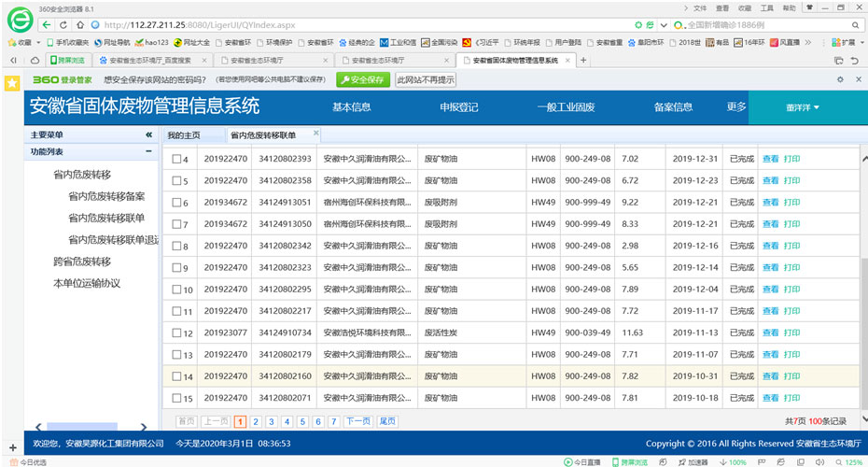Select the checkbox for row 14
The image size is (868, 467).
click(176, 376)
